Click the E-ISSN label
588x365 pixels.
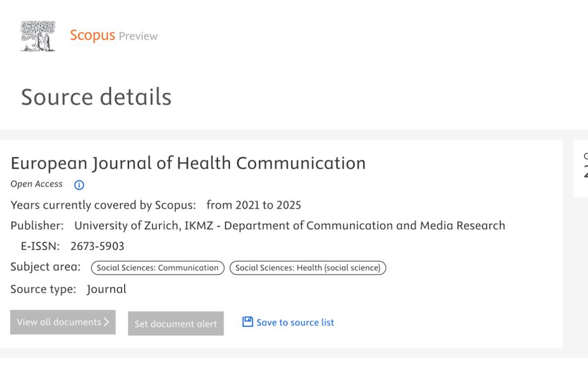coord(40,246)
